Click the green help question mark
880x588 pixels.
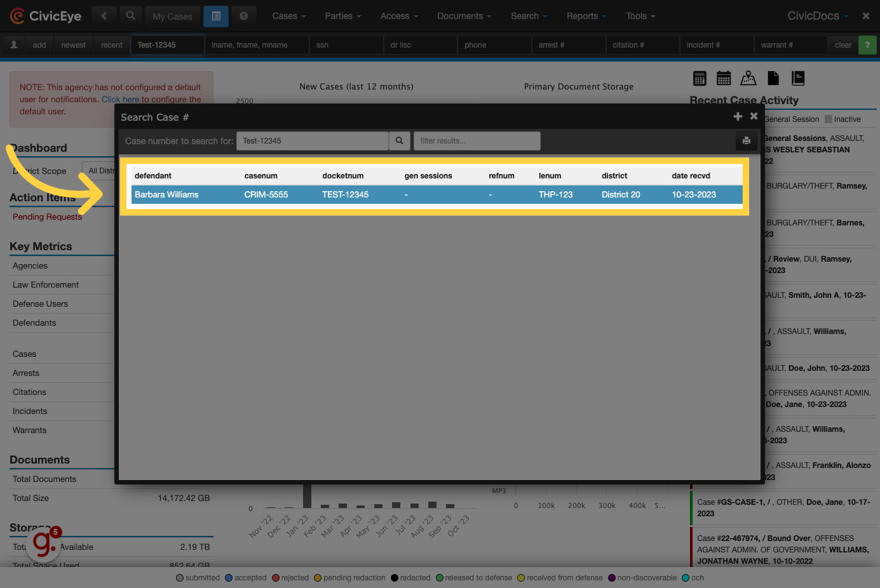867,45
